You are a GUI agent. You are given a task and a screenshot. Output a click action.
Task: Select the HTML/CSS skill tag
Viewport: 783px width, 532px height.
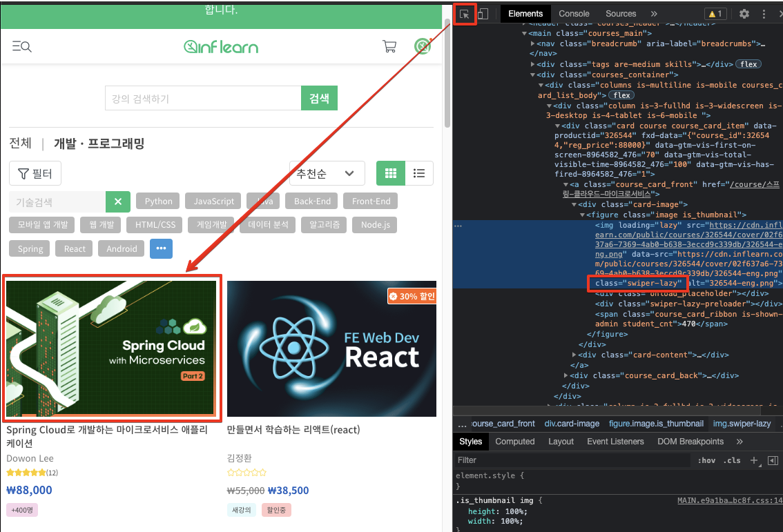point(155,224)
